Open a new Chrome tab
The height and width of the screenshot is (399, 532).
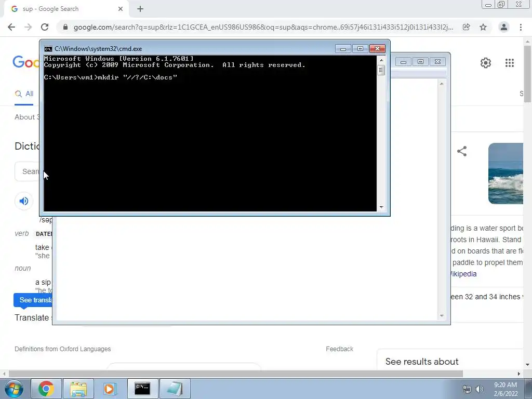coord(140,9)
